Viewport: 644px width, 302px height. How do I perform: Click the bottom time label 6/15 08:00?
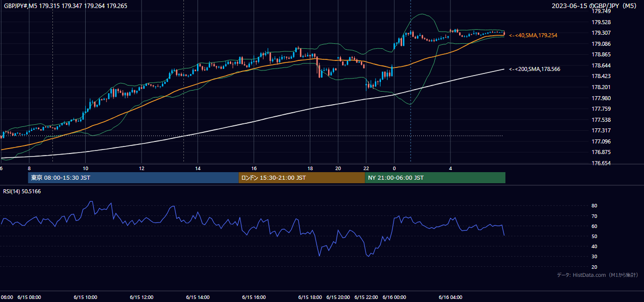[x=29, y=297]
